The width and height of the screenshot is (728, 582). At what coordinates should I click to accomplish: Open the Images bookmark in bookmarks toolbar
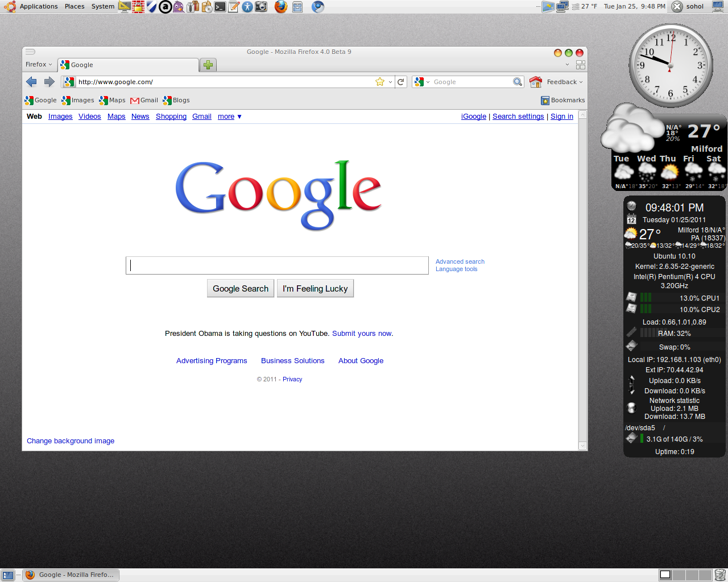tap(78, 101)
